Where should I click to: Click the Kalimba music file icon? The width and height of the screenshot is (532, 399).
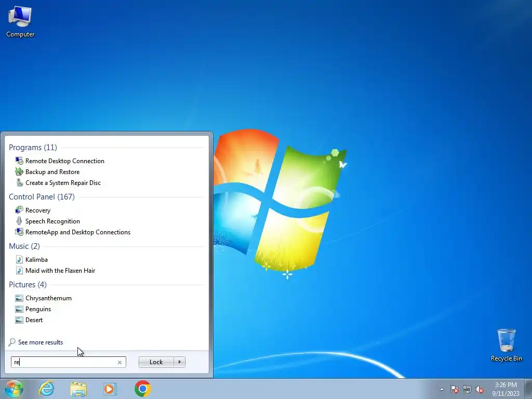tap(19, 260)
